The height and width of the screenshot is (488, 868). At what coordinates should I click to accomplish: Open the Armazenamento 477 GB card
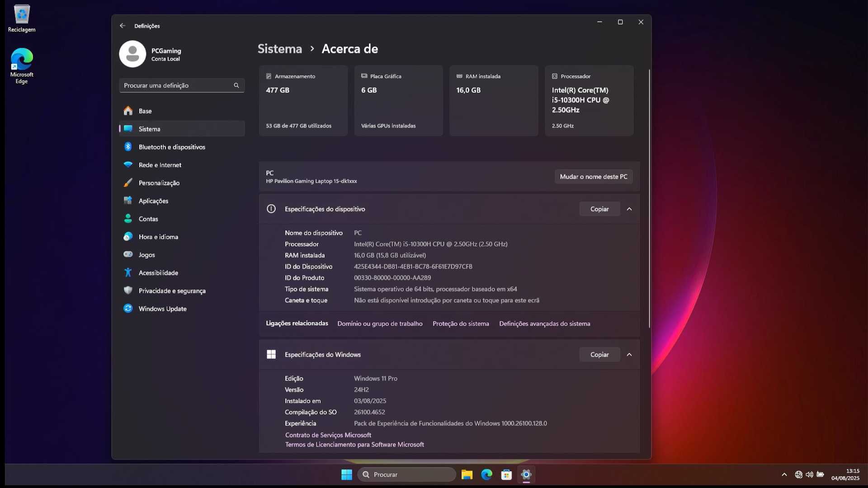pyautogui.click(x=303, y=101)
